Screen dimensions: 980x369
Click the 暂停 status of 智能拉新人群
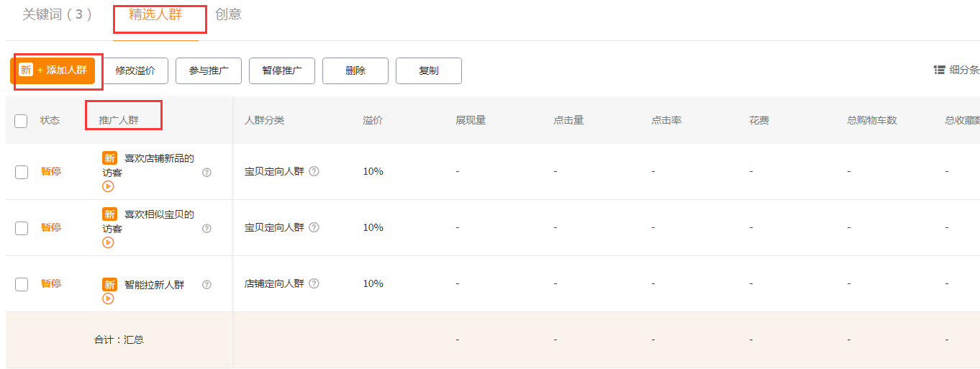[51, 283]
